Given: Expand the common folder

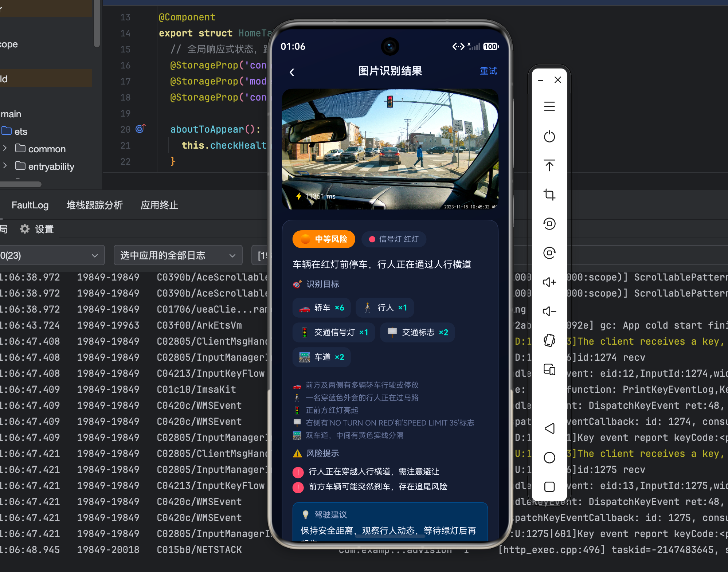Looking at the screenshot, I should [5, 149].
